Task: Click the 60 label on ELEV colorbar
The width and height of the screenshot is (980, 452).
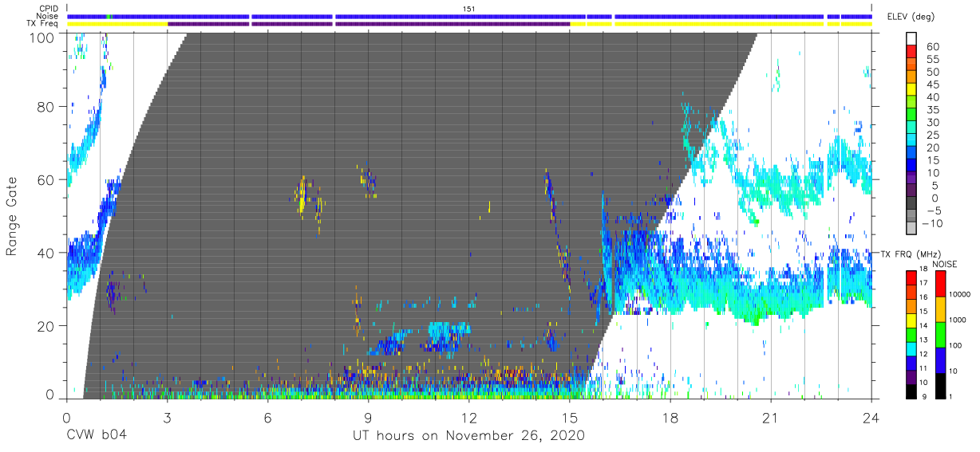Action: [931, 46]
